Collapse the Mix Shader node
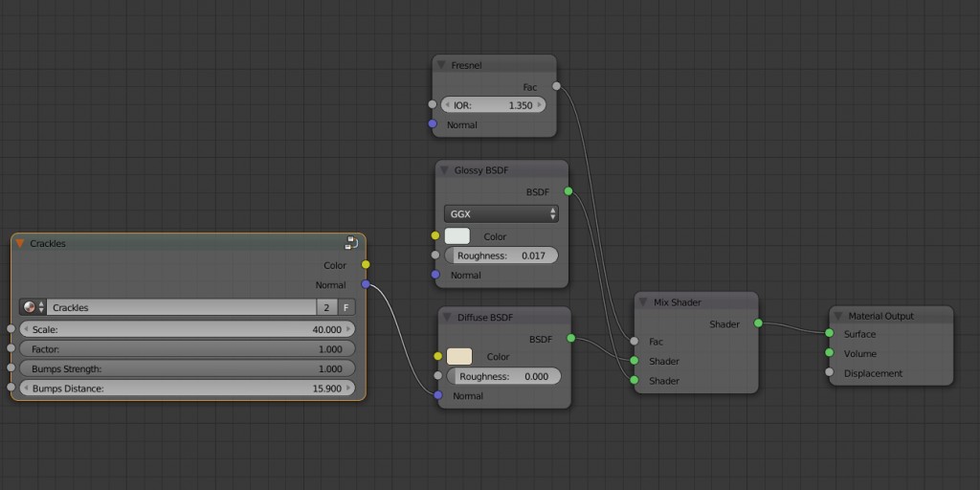 click(x=643, y=302)
